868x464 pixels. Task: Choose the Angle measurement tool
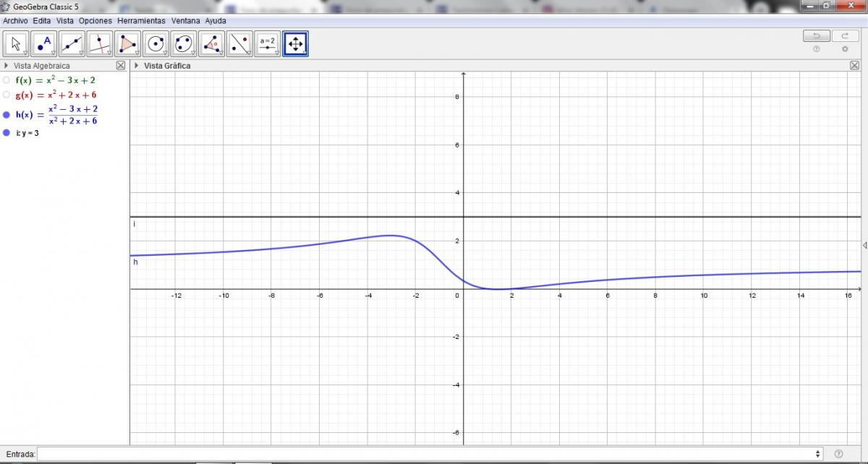coord(211,44)
